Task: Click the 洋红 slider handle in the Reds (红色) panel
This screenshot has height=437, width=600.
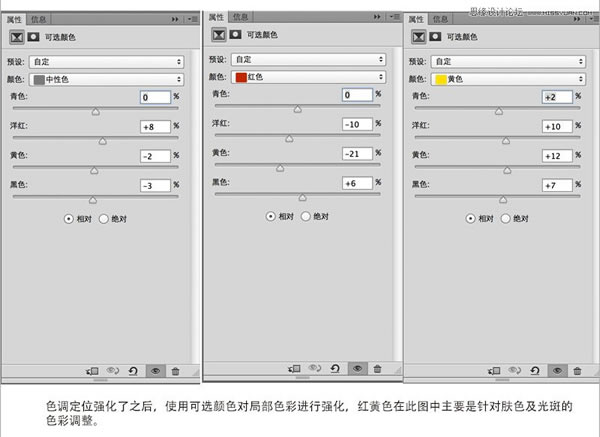Action: pyautogui.click(x=289, y=139)
